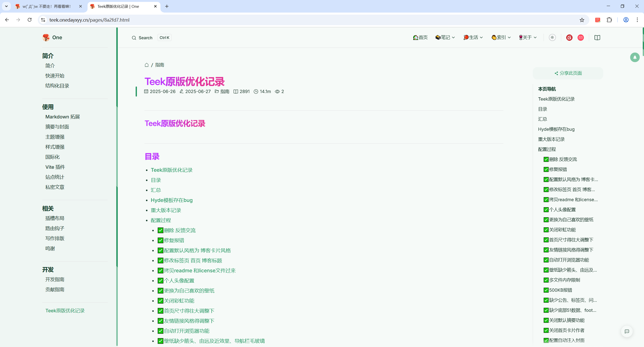
Task: Open 结构化目录 in the sidebar
Action: click(x=57, y=86)
